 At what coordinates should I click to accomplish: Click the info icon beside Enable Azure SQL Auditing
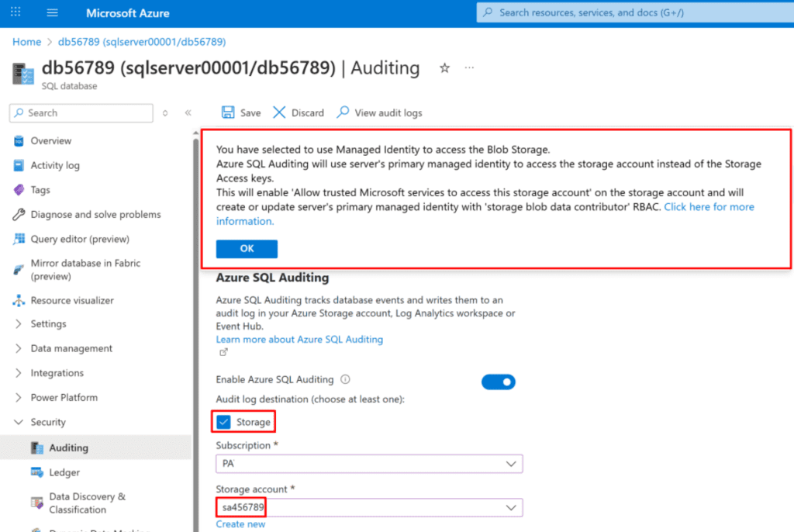pos(346,380)
